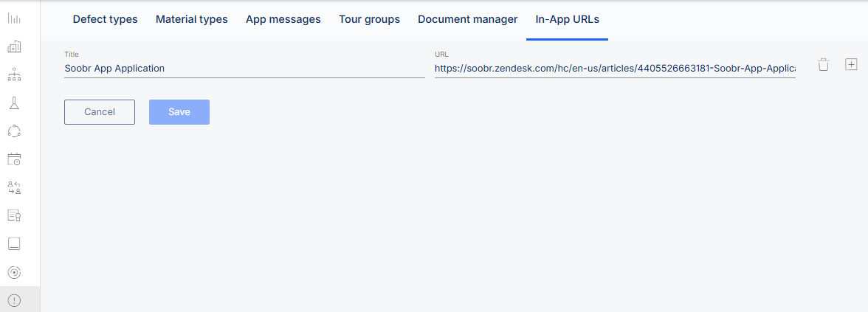This screenshot has height=312, width=868.
Task: Click the buildings icon in sidebar
Action: [14, 46]
